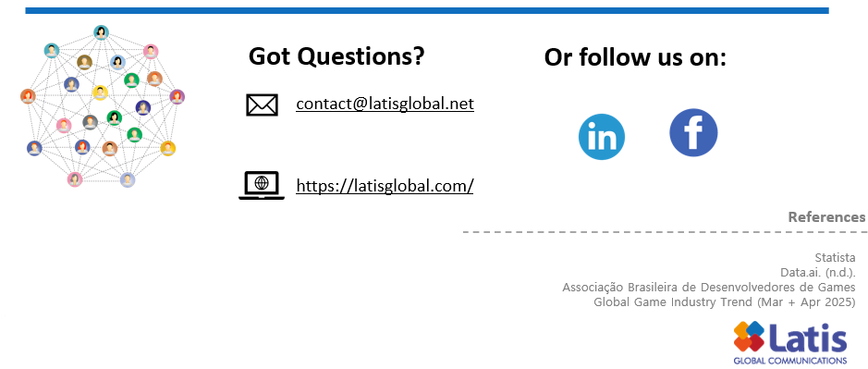Click the blue horizontal bar at top

pos(427,10)
